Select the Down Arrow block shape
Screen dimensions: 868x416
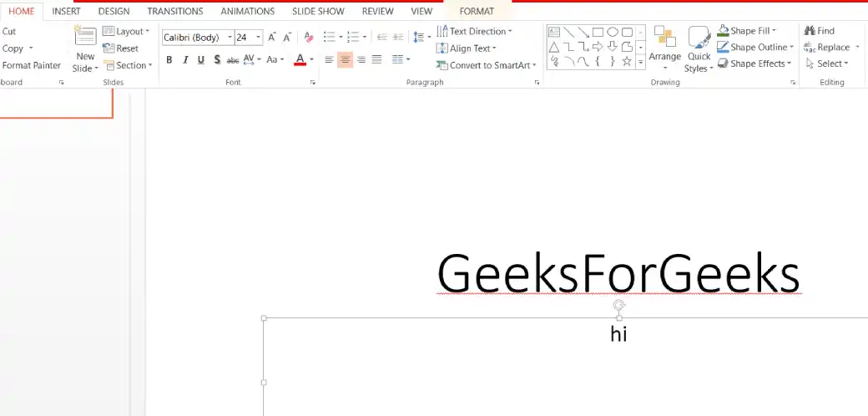(613, 47)
